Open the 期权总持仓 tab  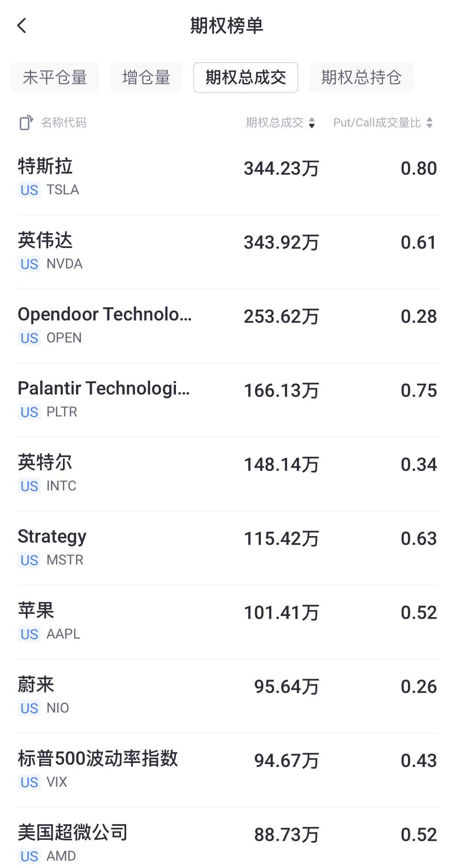(x=361, y=78)
